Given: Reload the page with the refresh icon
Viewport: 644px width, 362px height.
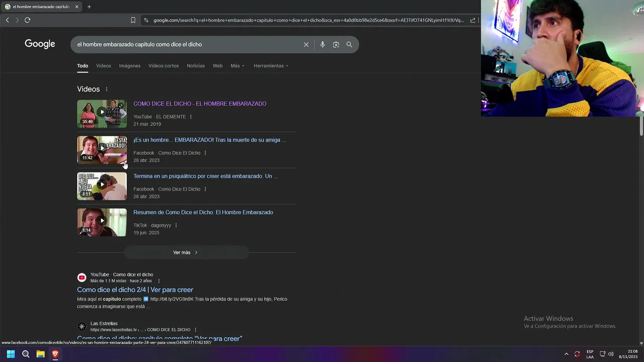Looking at the screenshot, I should 27,20.
